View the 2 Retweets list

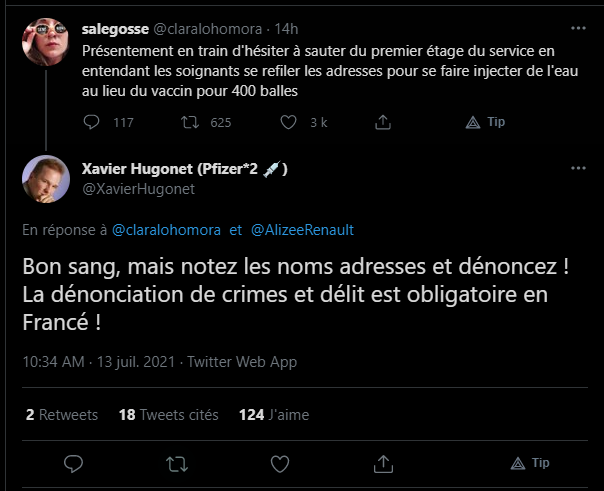(62, 414)
